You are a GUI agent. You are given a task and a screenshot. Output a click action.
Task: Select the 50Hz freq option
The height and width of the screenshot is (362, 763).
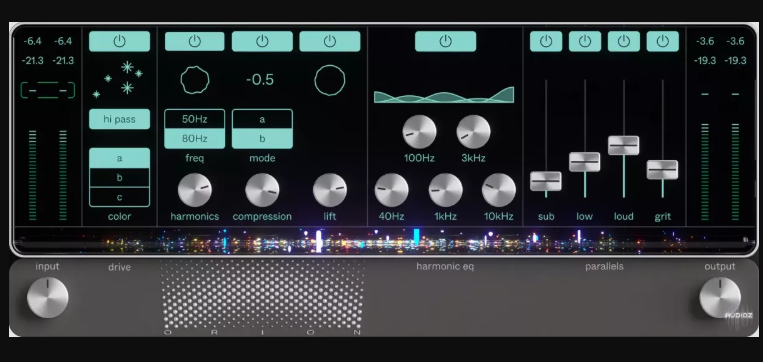(x=195, y=119)
